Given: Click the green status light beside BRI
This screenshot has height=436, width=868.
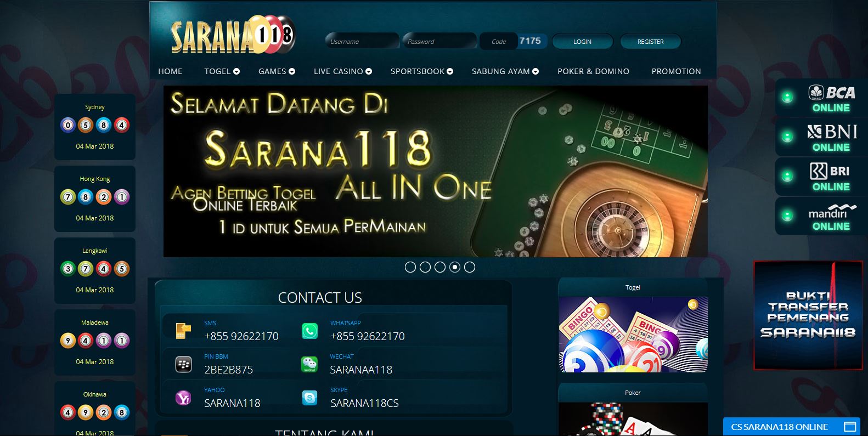Looking at the screenshot, I should [787, 176].
